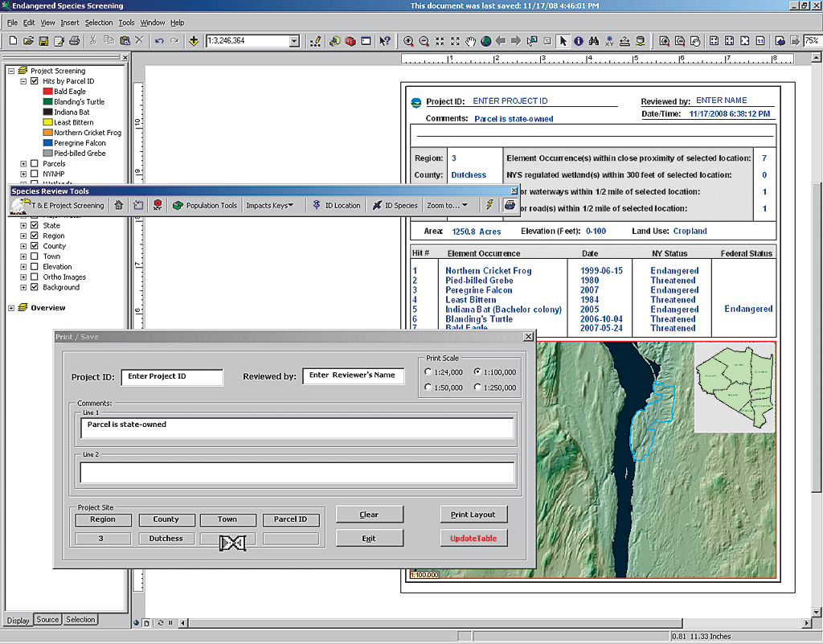Select the 1:250,000 print scale
This screenshot has width=823, height=644.
[x=478, y=388]
